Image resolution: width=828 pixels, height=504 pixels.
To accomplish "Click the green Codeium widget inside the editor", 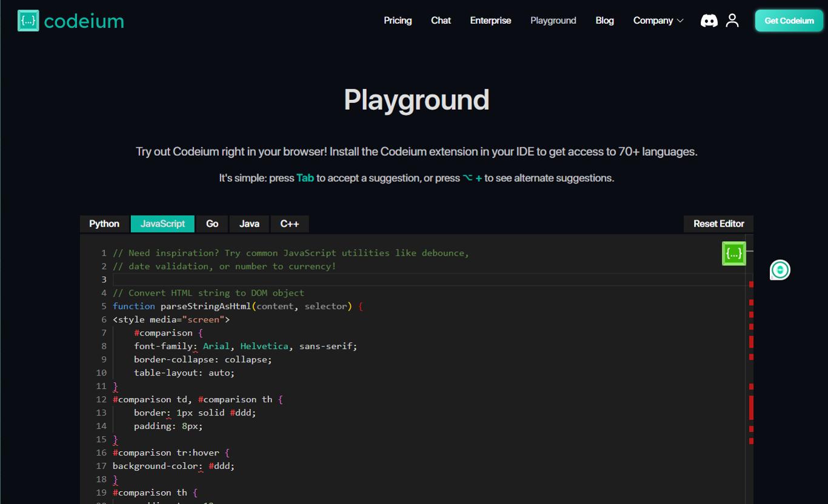I will coord(734,253).
